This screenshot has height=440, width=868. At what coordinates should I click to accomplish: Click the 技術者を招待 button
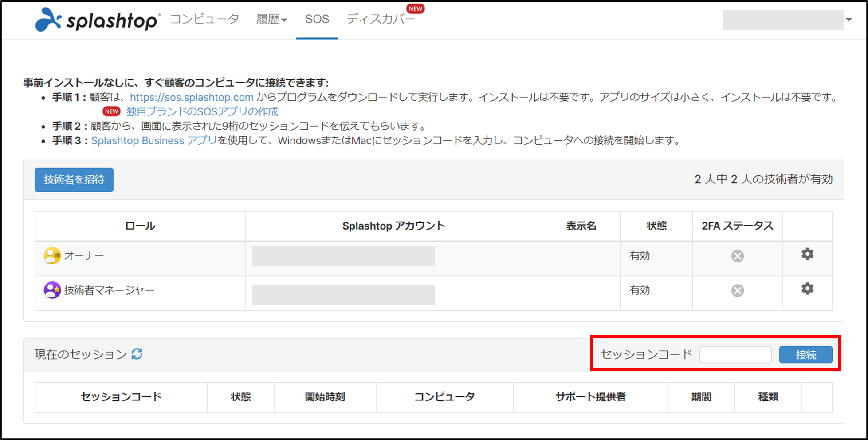pos(74,180)
